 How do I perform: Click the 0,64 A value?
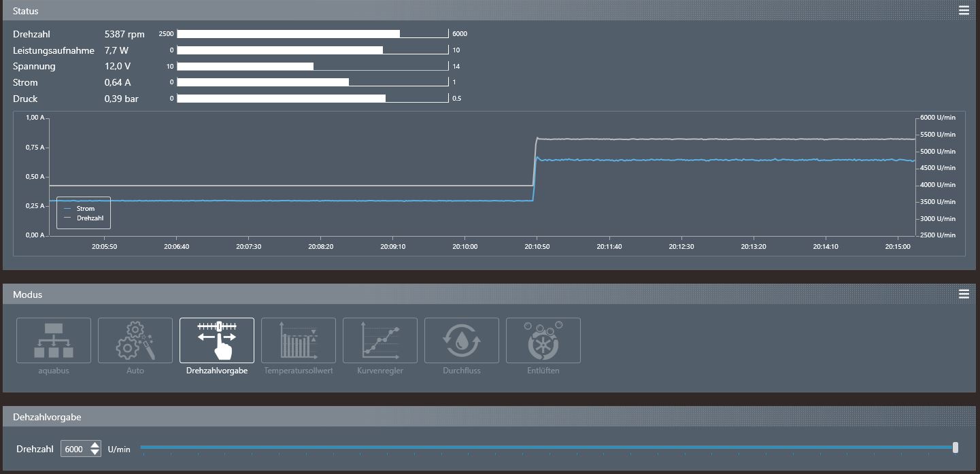118,83
